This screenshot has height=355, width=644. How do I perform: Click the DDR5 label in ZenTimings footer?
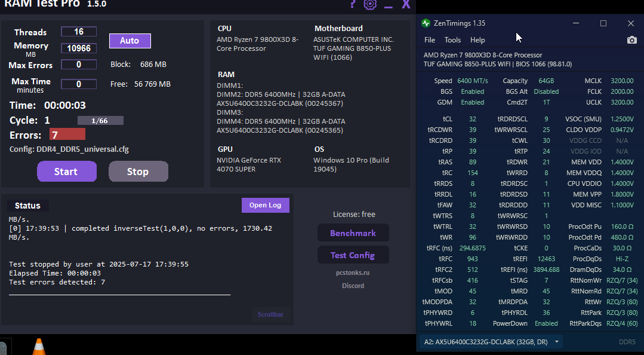click(627, 342)
